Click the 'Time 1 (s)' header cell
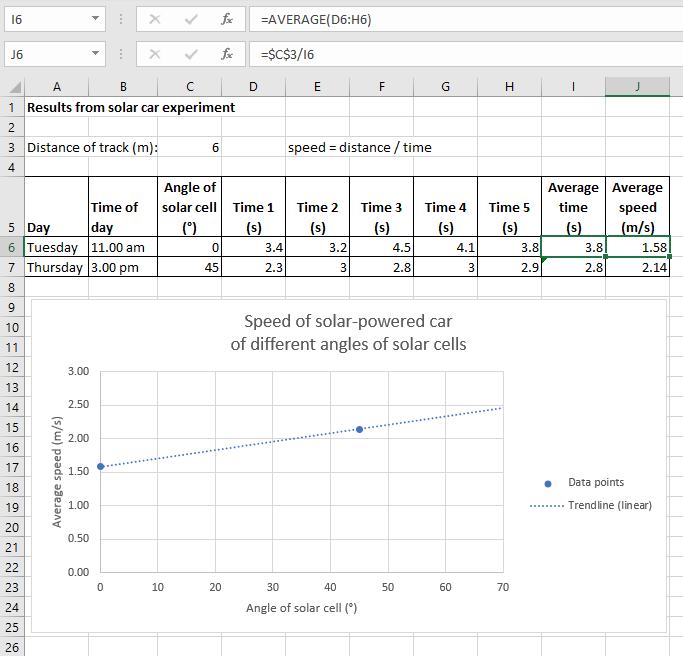Screen dimensions: 683x656 click(x=254, y=207)
